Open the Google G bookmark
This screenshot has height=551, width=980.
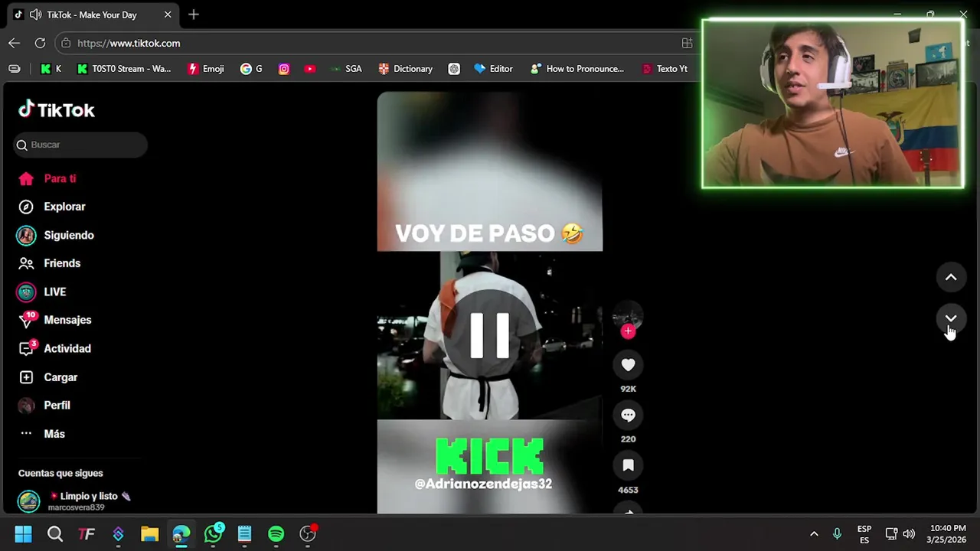click(251, 69)
